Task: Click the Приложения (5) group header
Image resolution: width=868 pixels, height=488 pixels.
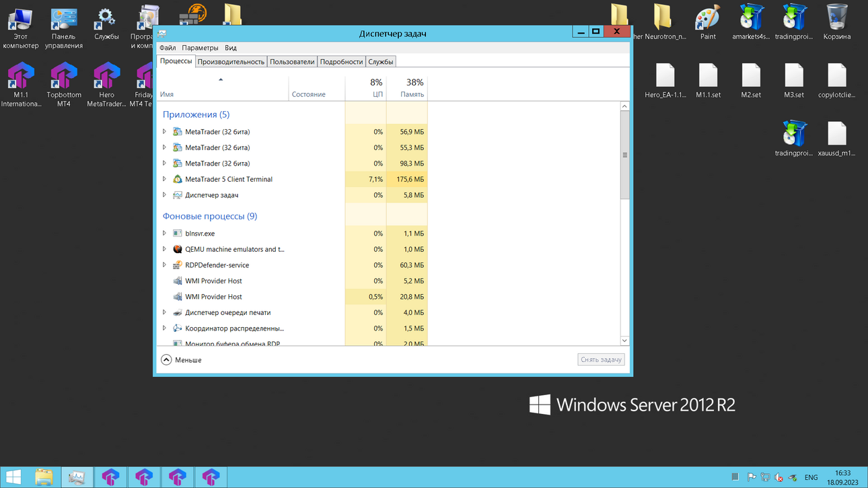Action: 196,114
